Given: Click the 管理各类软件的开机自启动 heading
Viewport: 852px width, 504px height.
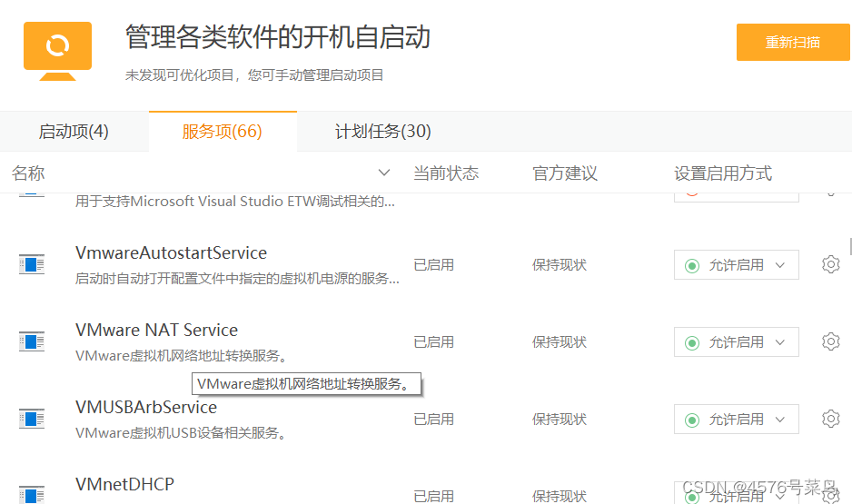Looking at the screenshot, I should click(x=278, y=37).
